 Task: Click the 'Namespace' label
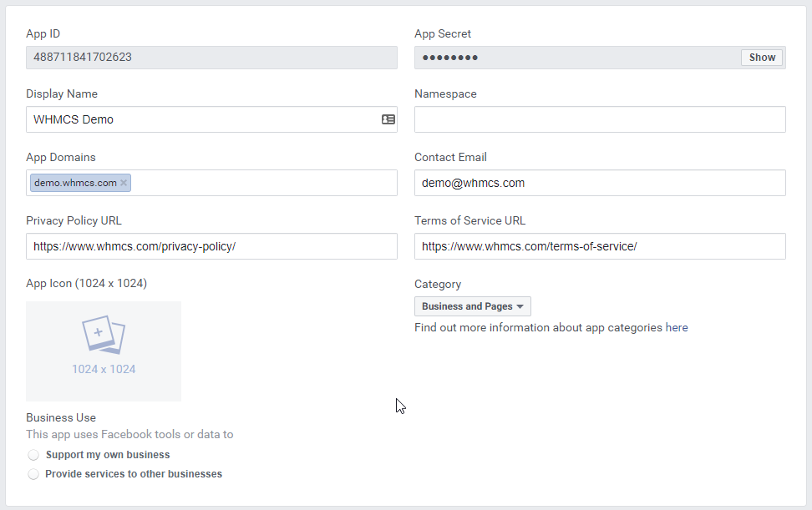[x=445, y=93]
